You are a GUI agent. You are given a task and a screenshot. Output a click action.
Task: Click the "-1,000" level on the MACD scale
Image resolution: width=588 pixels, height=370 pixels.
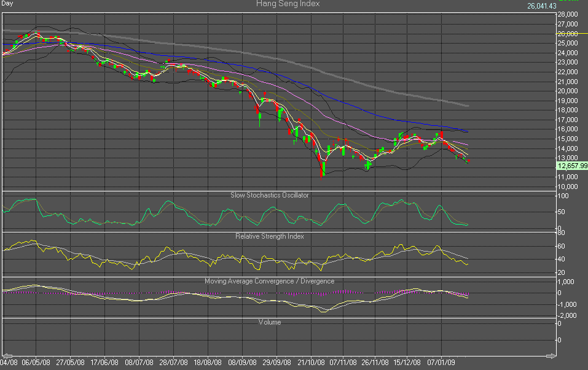(566, 304)
